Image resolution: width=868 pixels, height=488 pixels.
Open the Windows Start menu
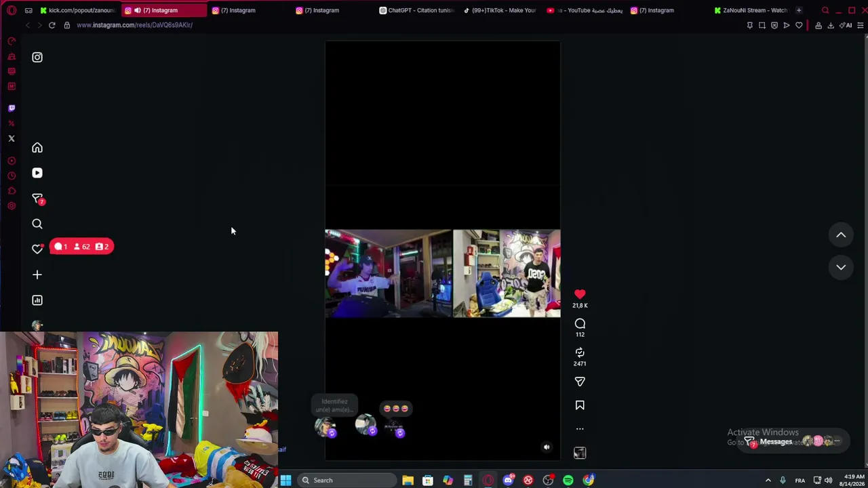[x=285, y=481]
